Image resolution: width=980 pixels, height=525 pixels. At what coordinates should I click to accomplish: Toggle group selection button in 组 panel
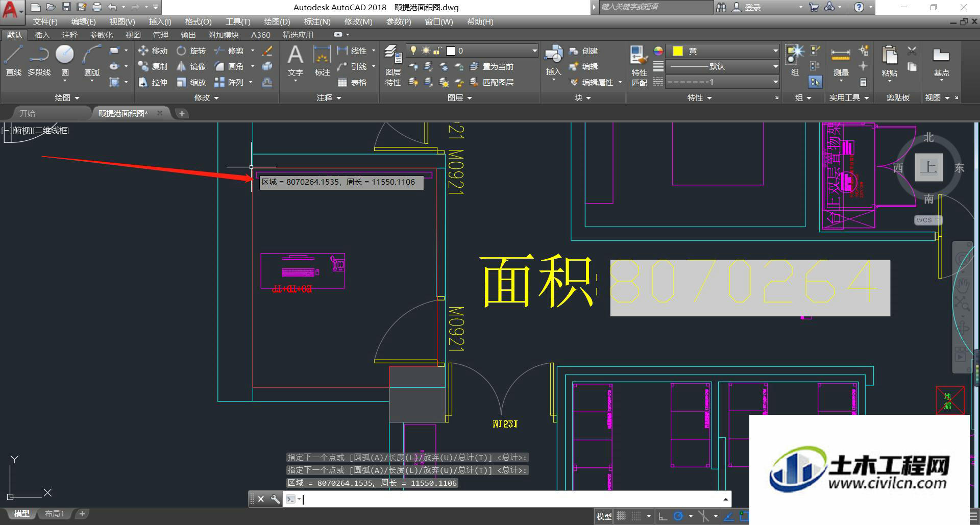pyautogui.click(x=815, y=82)
